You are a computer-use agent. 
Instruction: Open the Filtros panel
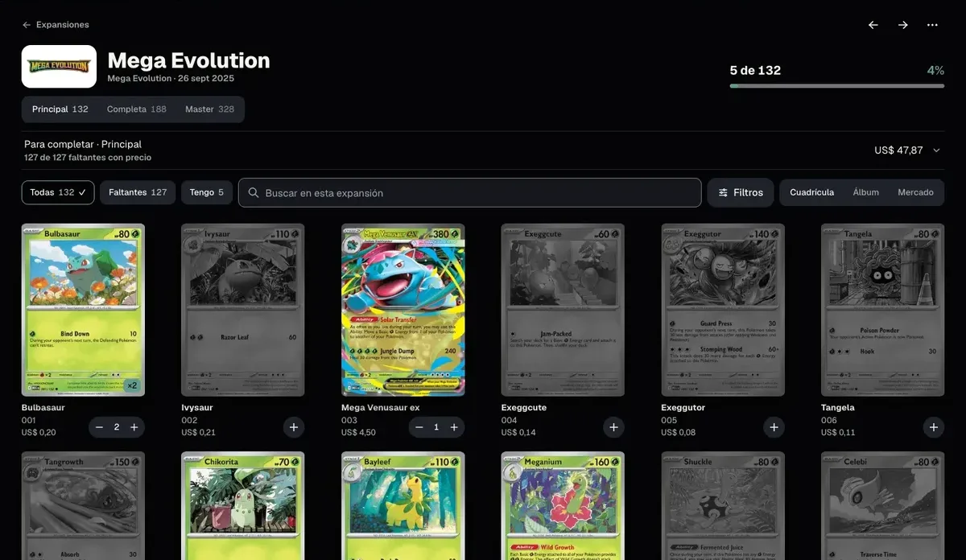(741, 192)
